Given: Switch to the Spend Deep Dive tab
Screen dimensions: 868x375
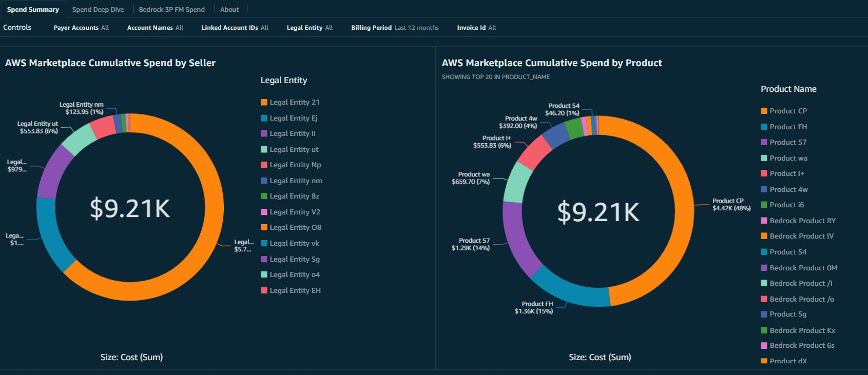Looking at the screenshot, I should pos(98,9).
